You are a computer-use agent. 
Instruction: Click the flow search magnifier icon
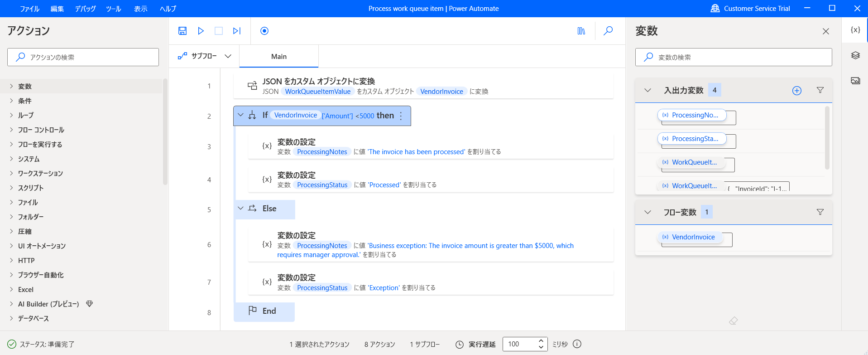click(x=608, y=31)
